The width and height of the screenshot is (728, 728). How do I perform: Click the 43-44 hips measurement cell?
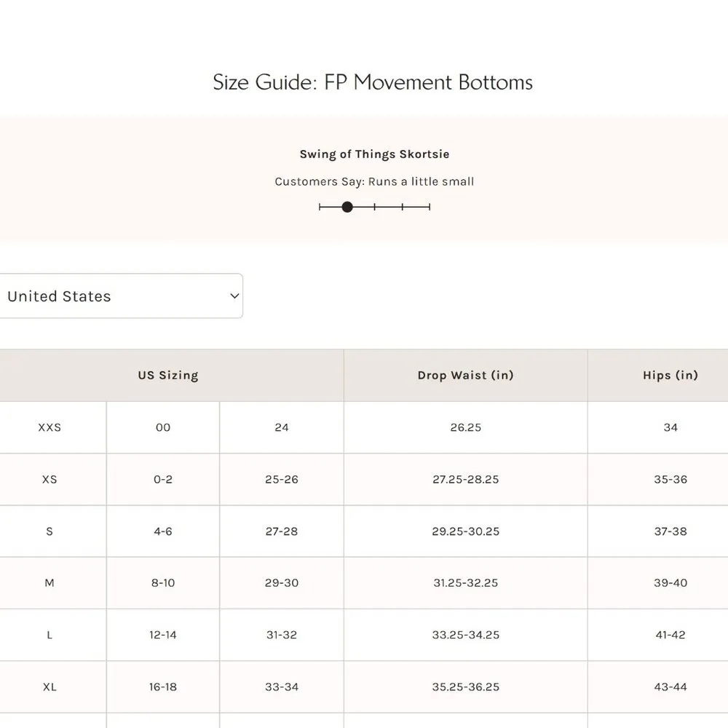[x=670, y=687]
